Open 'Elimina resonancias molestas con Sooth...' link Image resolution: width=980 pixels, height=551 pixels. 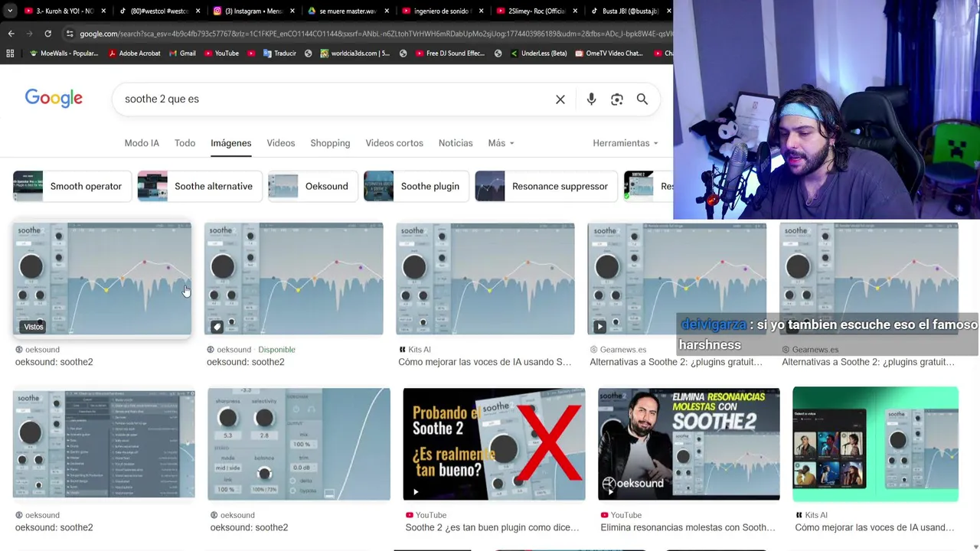(688, 527)
